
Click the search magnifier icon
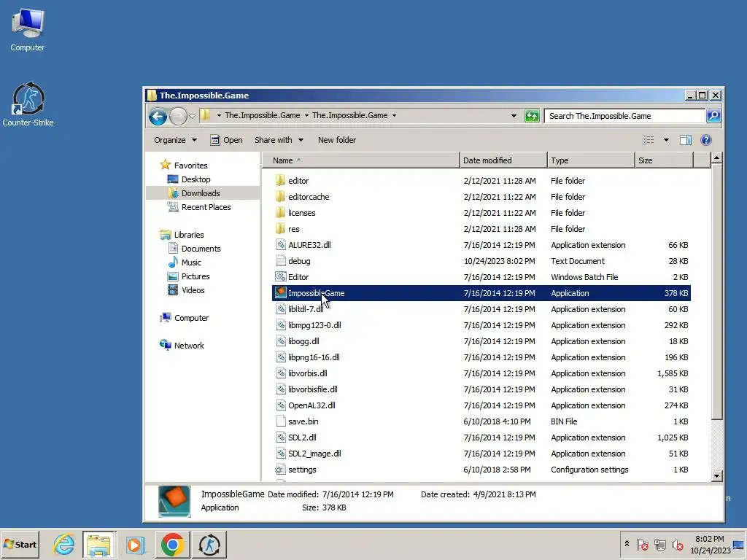pyautogui.click(x=713, y=116)
